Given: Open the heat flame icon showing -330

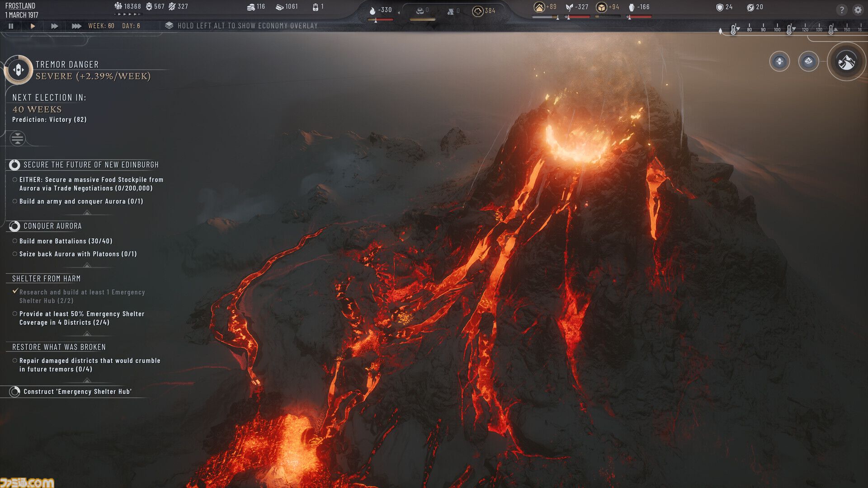Looking at the screenshot, I should [x=373, y=10].
